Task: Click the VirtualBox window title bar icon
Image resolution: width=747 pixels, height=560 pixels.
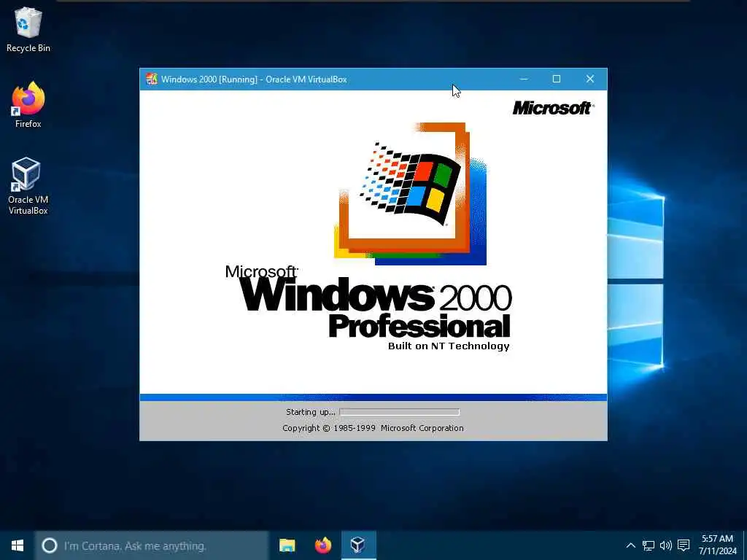Action: pyautogui.click(x=152, y=79)
